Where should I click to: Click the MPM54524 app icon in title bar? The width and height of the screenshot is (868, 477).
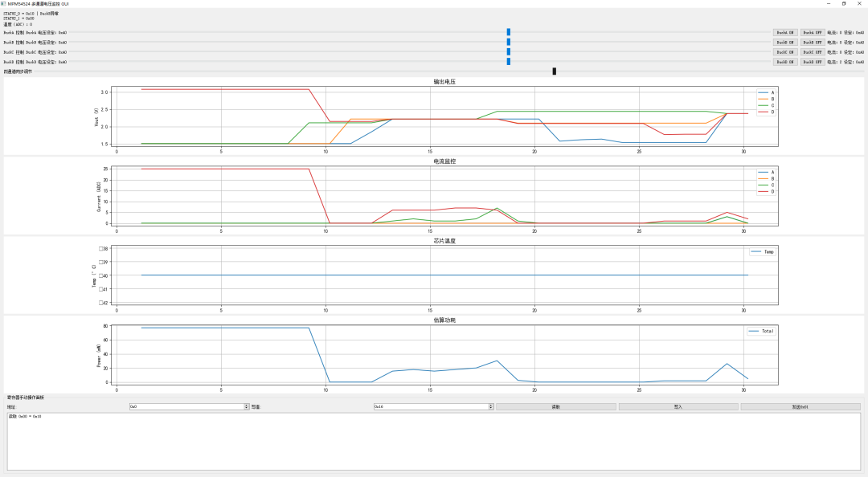pyautogui.click(x=3, y=3)
